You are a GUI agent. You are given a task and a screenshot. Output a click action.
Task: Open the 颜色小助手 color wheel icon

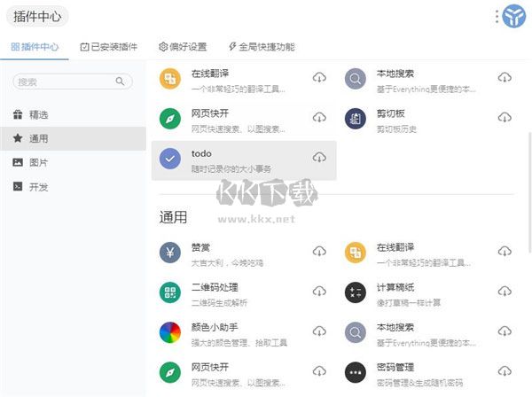[170, 332]
